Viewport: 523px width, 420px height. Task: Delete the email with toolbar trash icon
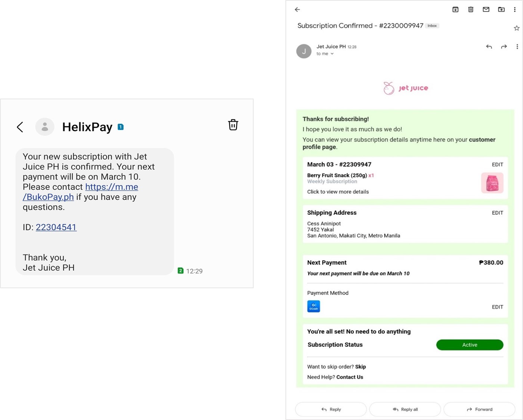(x=471, y=9)
